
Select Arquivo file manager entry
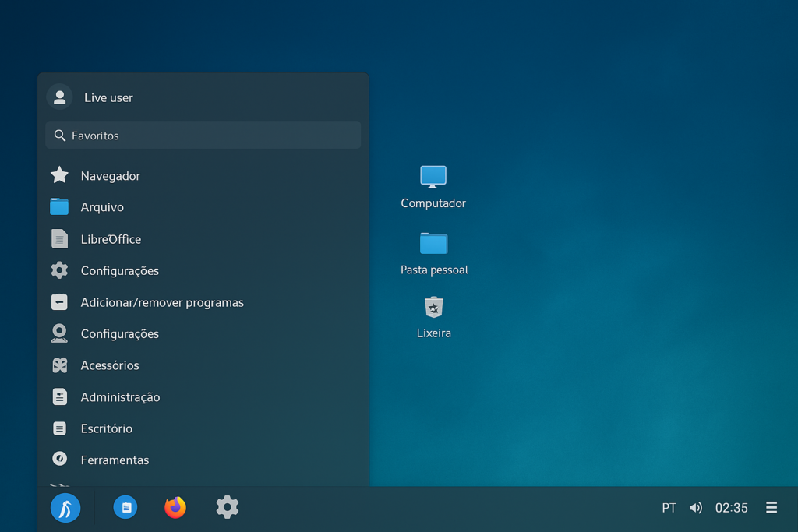102,207
